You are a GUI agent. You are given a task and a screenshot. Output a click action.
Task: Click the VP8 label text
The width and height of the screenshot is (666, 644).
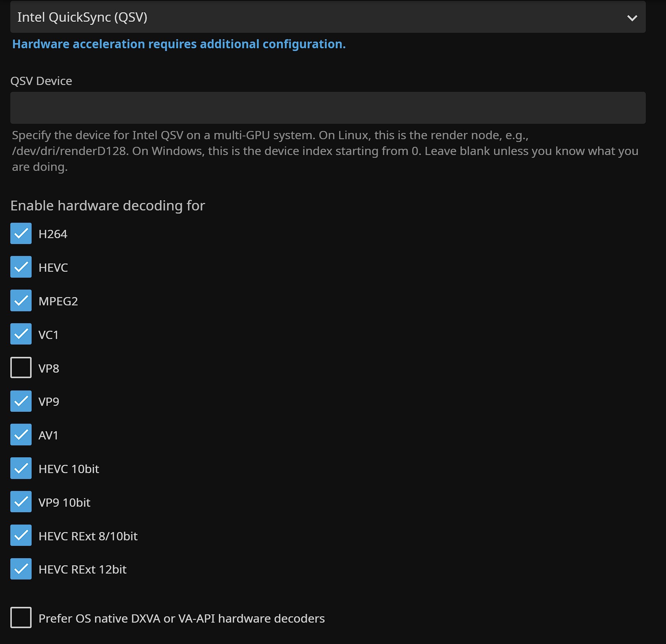coord(49,369)
